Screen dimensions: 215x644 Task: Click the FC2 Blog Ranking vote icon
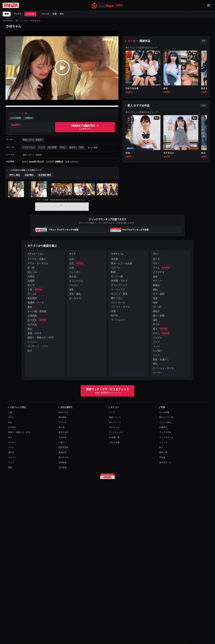(116, 230)
